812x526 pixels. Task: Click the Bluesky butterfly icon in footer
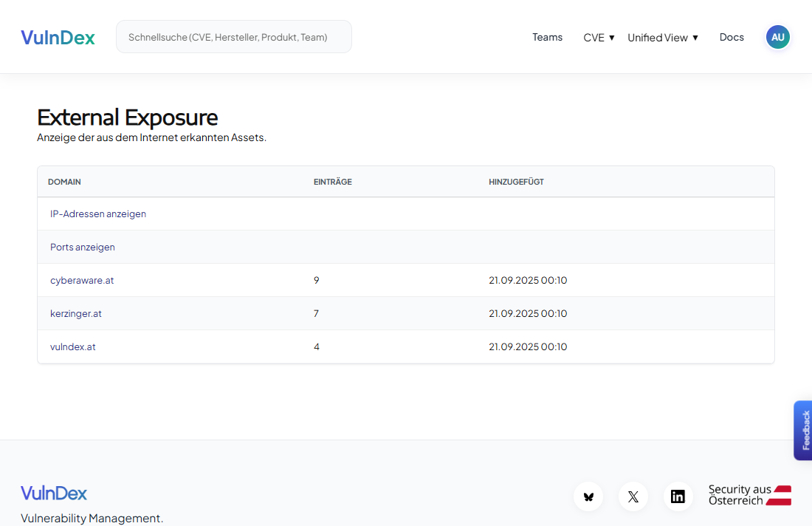click(x=588, y=496)
